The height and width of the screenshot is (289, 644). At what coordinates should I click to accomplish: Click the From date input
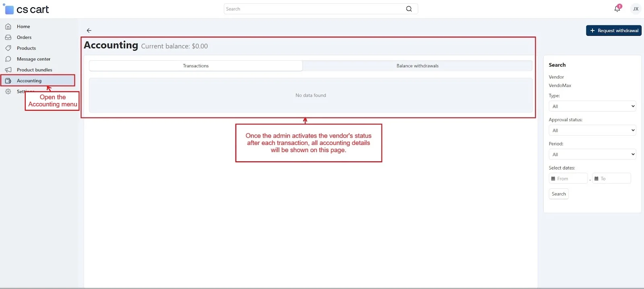[568, 178]
